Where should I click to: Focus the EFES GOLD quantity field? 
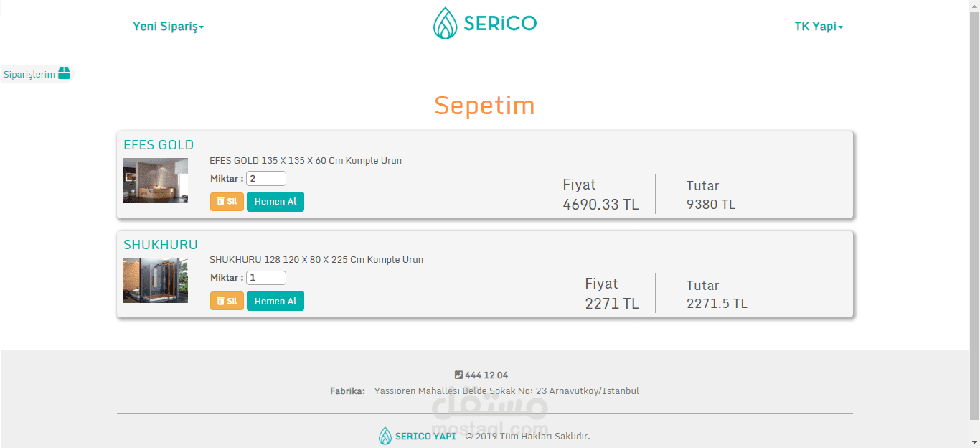coord(265,178)
